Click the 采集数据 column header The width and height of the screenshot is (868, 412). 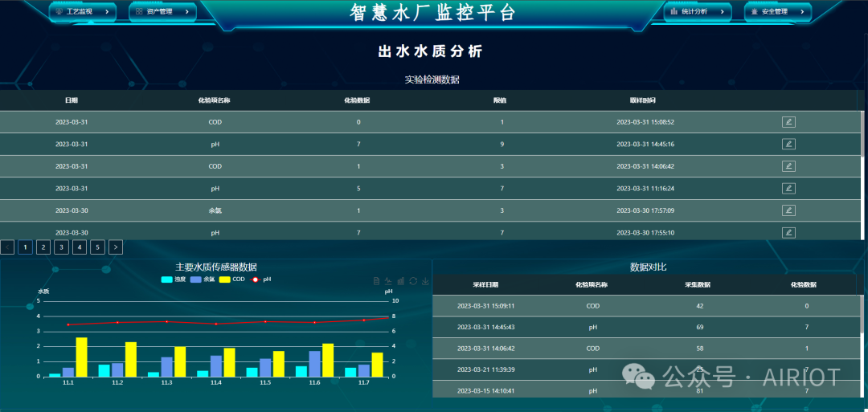[x=698, y=285]
